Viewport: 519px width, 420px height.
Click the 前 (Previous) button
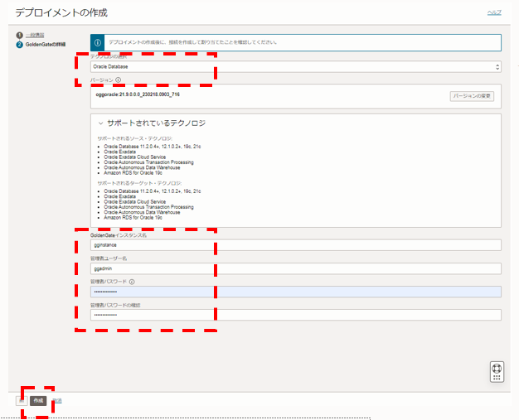[x=22, y=400]
